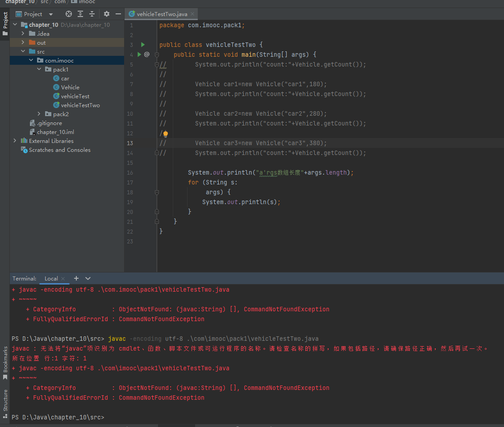Toggle comment fold marker at line 5
This screenshot has height=427, width=504.
pyautogui.click(x=157, y=65)
